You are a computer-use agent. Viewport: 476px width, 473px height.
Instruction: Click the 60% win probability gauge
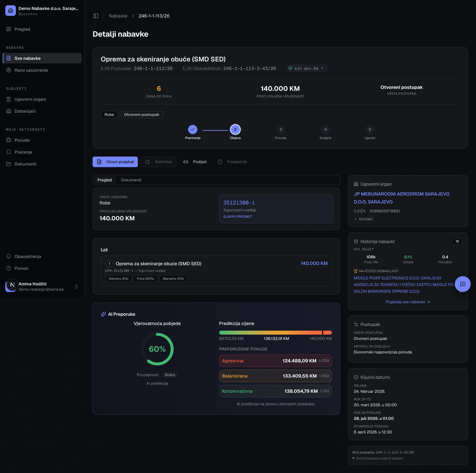(157, 349)
